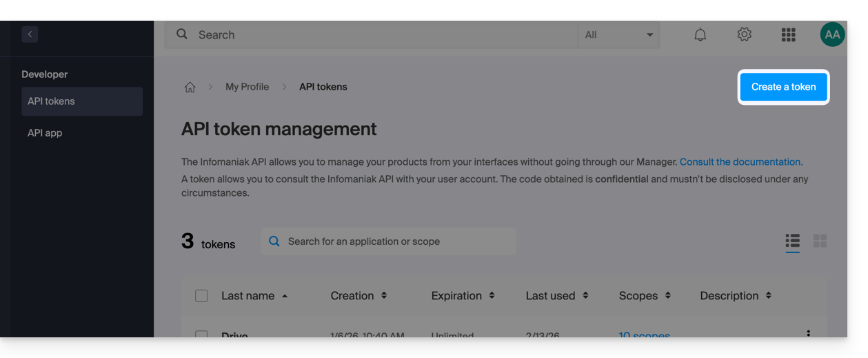Switch to list view layout
This screenshot has height=358, width=868.
pyautogui.click(x=792, y=241)
